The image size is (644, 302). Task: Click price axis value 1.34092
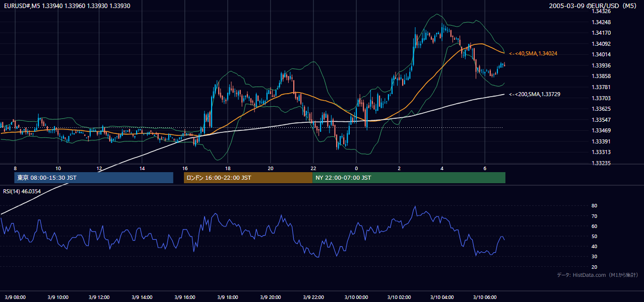[x=601, y=44]
